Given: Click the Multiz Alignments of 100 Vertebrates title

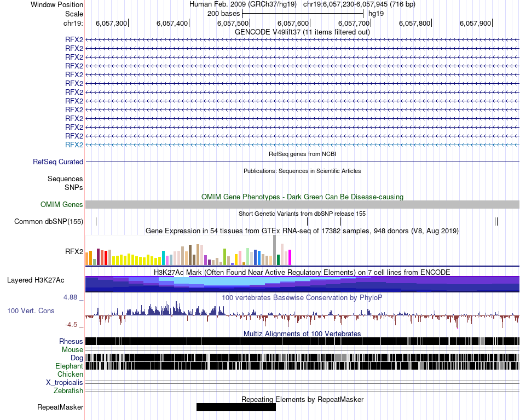Looking at the screenshot, I should (302, 333).
